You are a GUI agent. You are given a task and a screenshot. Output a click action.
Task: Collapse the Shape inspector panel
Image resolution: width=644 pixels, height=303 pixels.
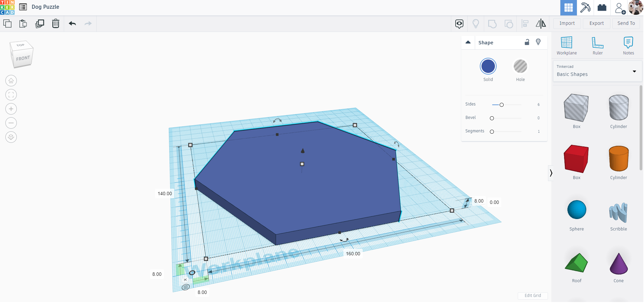pyautogui.click(x=468, y=42)
